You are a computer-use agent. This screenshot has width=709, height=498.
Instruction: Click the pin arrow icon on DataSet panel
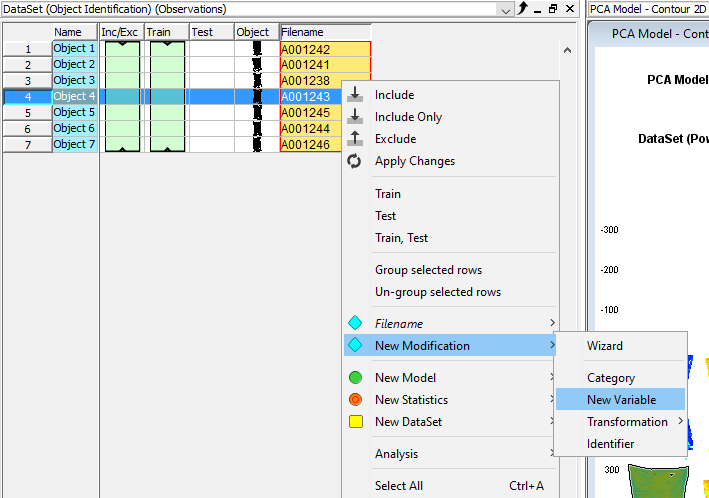click(x=522, y=9)
